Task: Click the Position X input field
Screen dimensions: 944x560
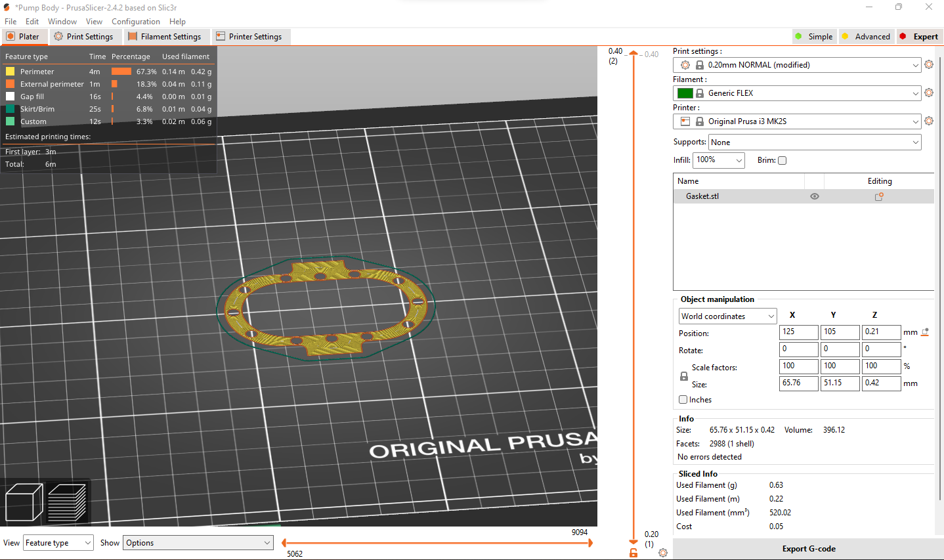Action: tap(798, 332)
